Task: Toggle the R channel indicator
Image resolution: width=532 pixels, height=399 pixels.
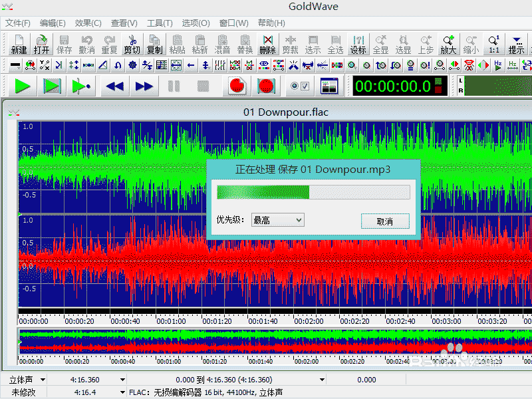Action: click(461, 89)
